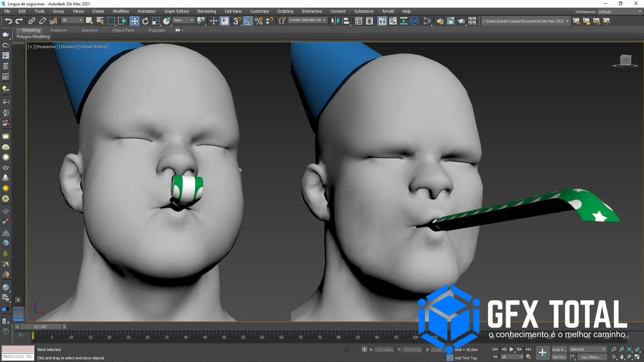Switch to the Object Paint ribbon tab
Viewport: 644px width, 362px height.
click(123, 30)
